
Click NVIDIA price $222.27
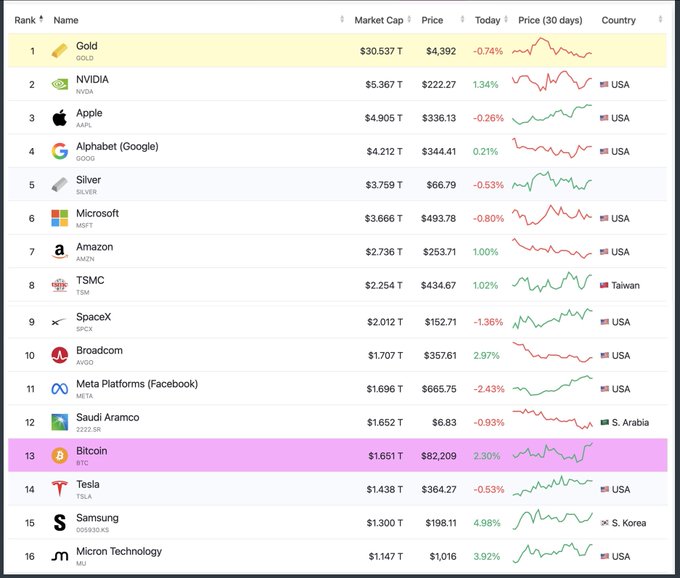[438, 85]
